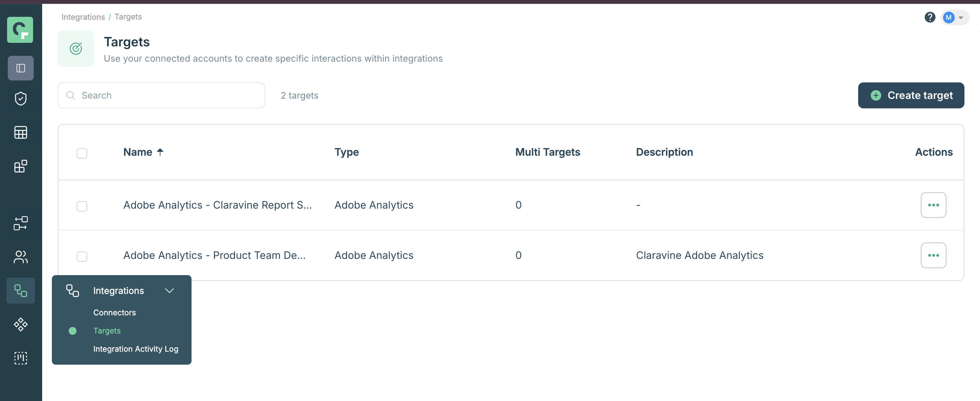Click Adobe Analytics type in Product Team row
Image resolution: width=980 pixels, height=401 pixels.
pyautogui.click(x=374, y=255)
